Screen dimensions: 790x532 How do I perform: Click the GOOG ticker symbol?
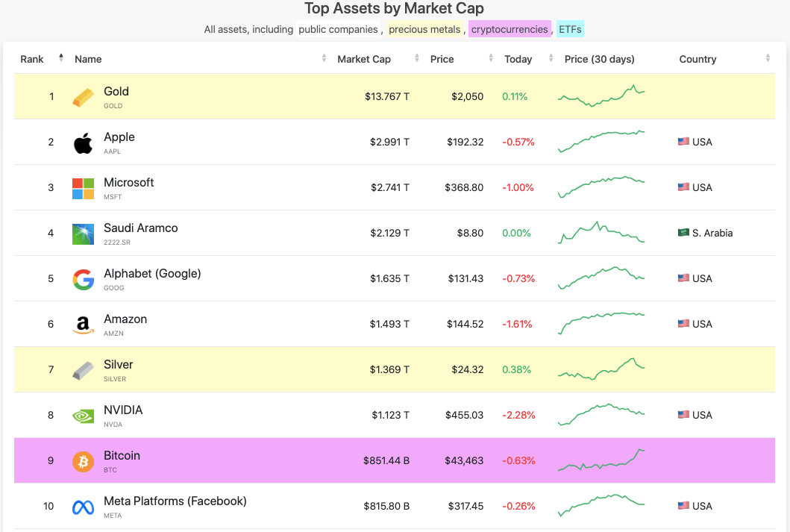point(114,288)
